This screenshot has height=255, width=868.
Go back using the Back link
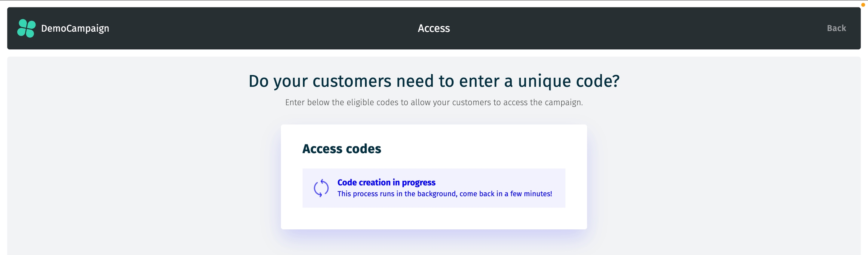[836, 28]
